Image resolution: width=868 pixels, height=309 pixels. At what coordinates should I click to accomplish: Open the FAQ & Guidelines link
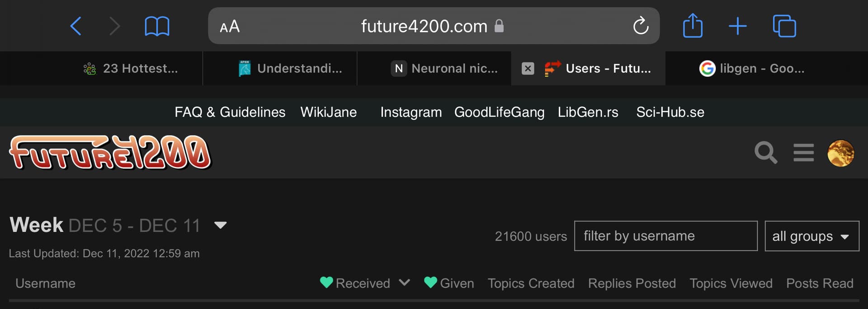coord(230,112)
